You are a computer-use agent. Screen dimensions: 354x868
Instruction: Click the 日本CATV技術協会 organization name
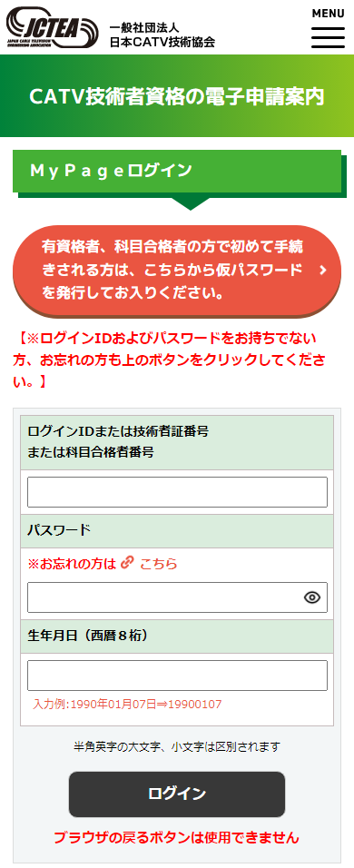point(162,42)
